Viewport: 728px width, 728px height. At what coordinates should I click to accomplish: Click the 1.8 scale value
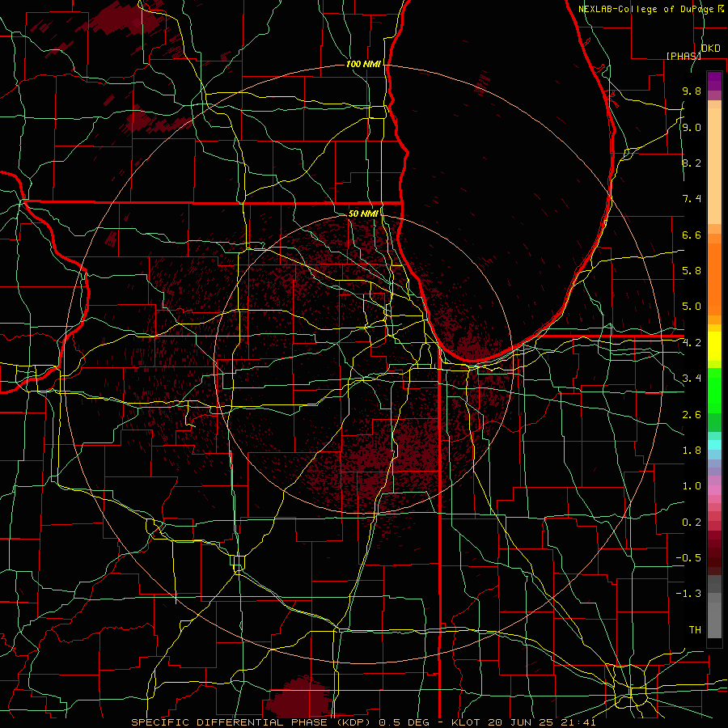point(692,451)
